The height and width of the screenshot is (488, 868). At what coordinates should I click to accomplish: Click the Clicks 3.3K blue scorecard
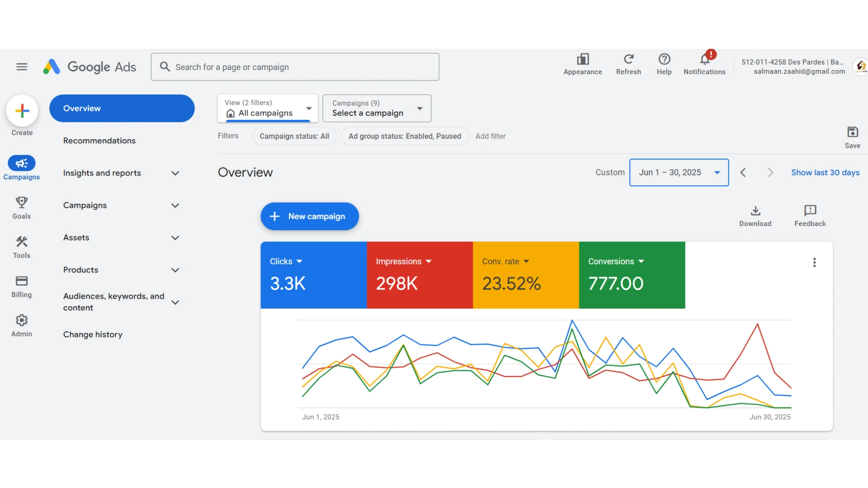click(x=314, y=275)
